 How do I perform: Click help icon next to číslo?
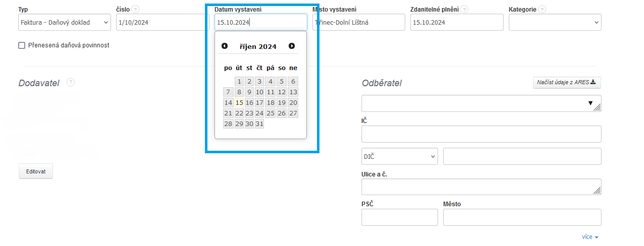136,9
